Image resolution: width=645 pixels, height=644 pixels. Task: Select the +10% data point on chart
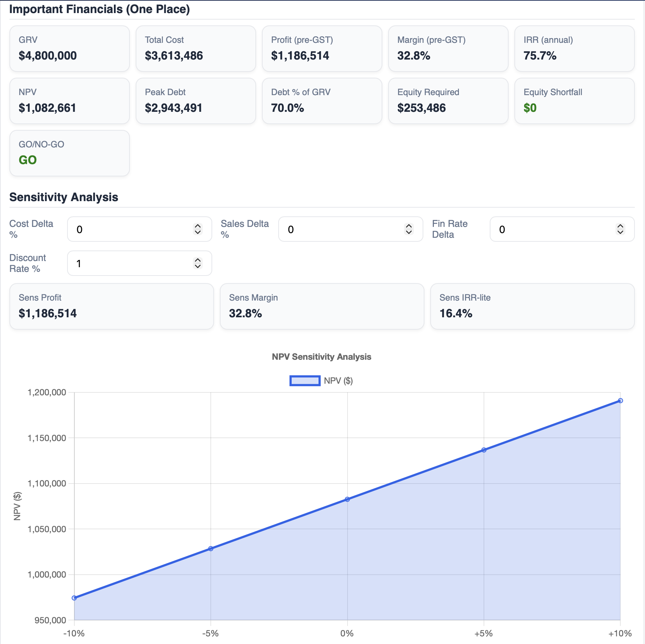click(620, 401)
